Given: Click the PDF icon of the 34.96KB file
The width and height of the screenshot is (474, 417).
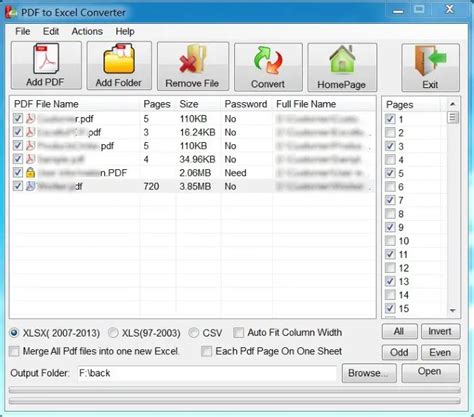Looking at the screenshot, I should pos(30,159).
